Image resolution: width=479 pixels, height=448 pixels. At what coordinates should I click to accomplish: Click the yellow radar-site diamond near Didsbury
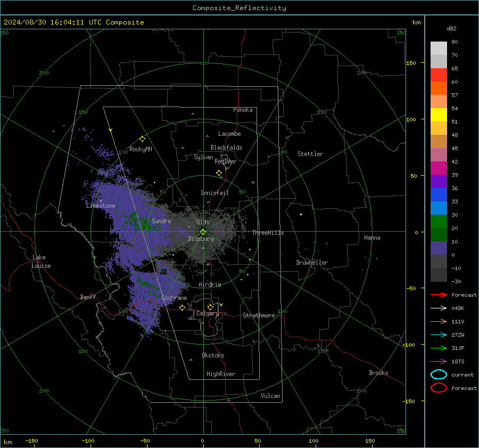[x=203, y=232]
